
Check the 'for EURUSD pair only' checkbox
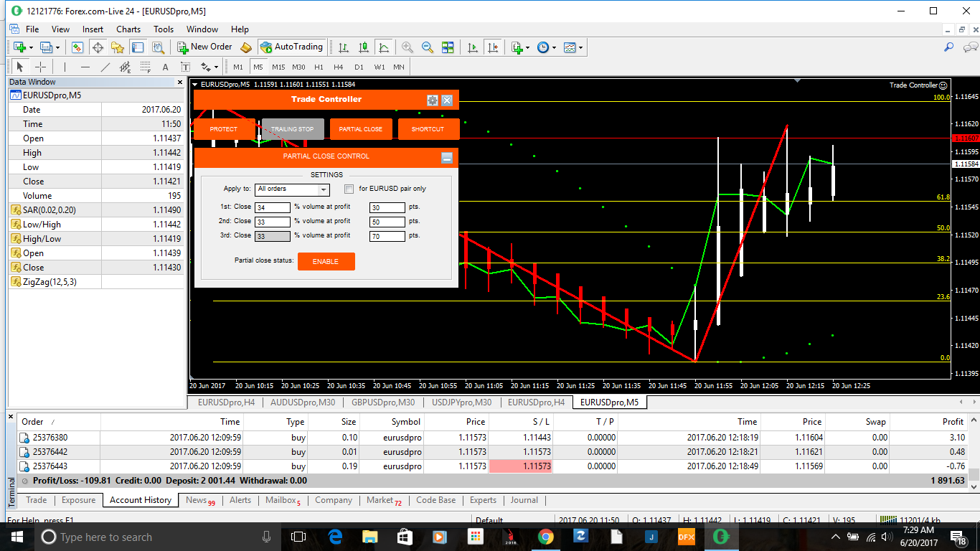[349, 189]
